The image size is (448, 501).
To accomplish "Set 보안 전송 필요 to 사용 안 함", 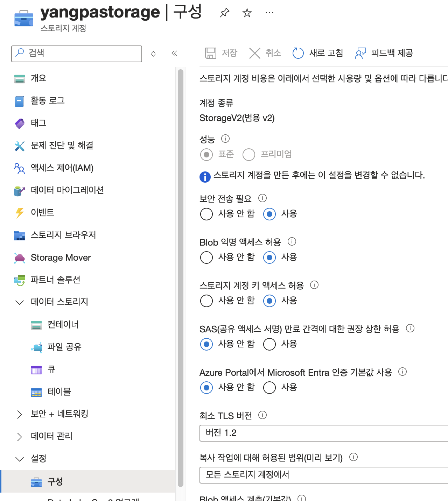I will click(x=206, y=214).
